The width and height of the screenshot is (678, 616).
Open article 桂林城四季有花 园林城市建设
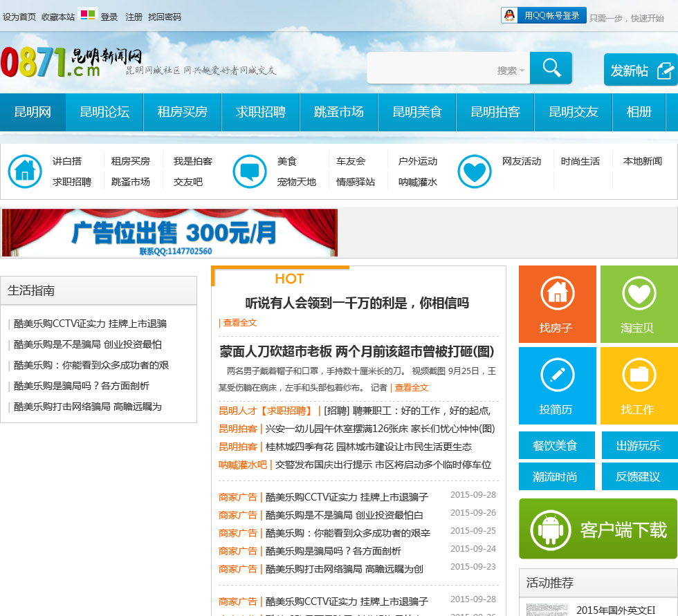pyautogui.click(x=368, y=447)
